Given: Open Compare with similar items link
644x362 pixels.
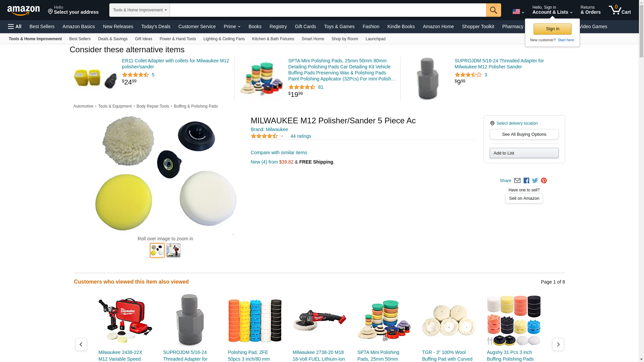Looking at the screenshot, I should pos(279,153).
